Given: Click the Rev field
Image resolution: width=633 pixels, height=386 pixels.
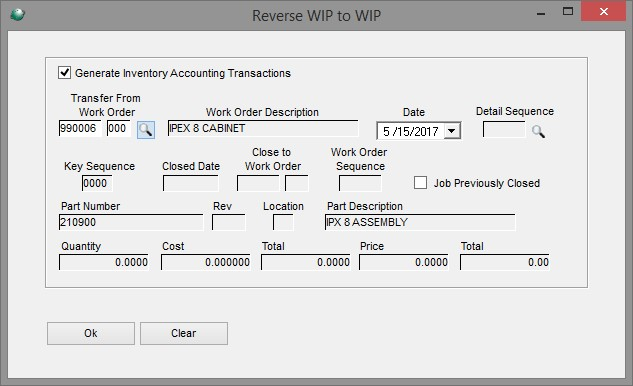Looking at the screenshot, I should [x=228, y=222].
